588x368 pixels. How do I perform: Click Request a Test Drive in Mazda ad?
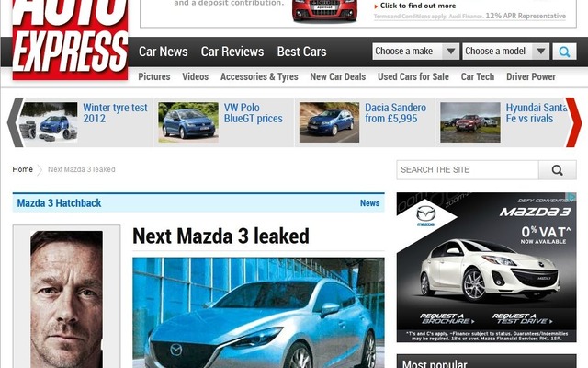[x=523, y=319]
